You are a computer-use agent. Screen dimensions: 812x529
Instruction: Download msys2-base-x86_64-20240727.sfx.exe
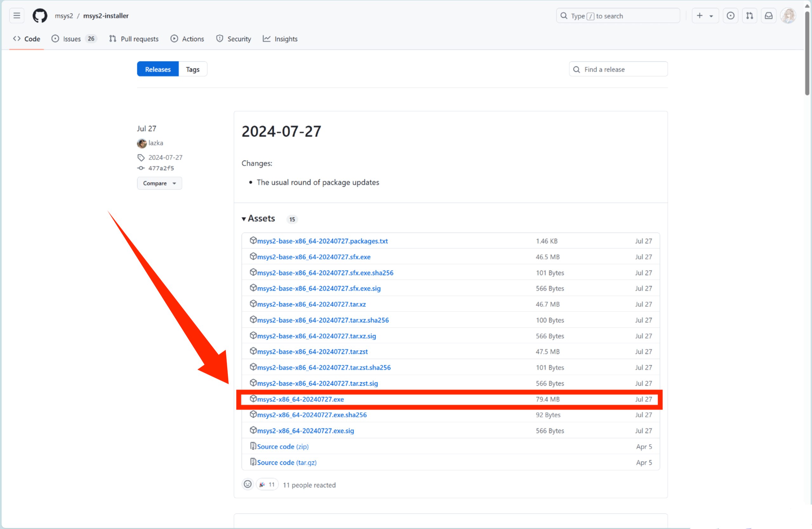point(314,257)
